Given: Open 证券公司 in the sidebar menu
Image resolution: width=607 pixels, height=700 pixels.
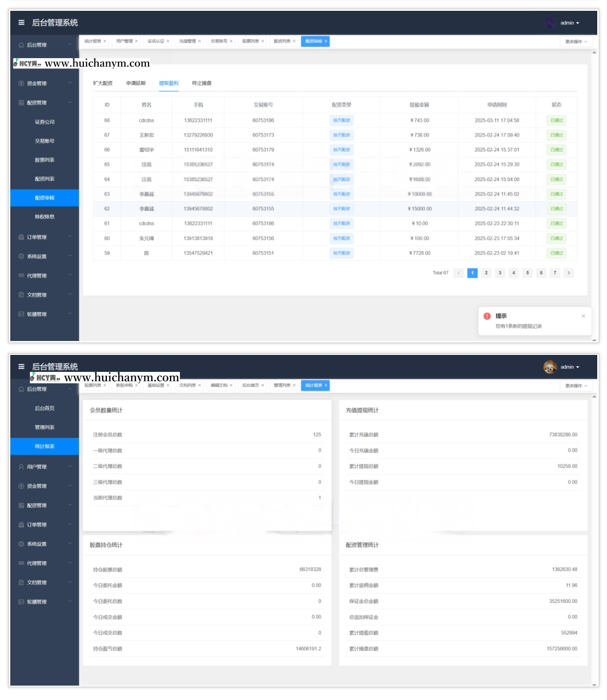Looking at the screenshot, I should 45,122.
